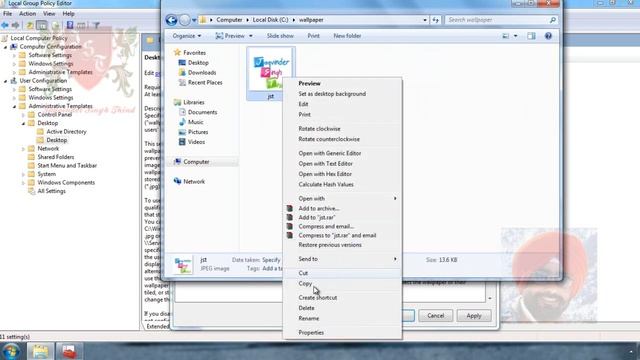Choose Rename in context menu

(309, 318)
